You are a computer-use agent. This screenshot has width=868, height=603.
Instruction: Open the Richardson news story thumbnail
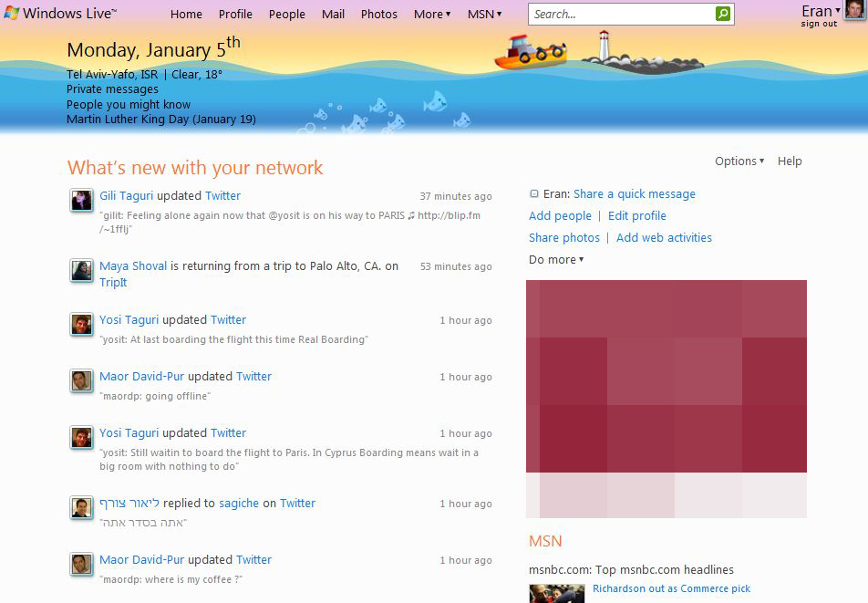[556, 593]
